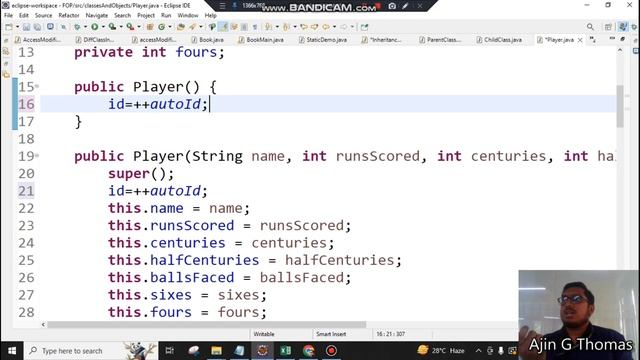Click the Save All toolbar icon
This screenshot has width=640, height=360.
pos(37,27)
